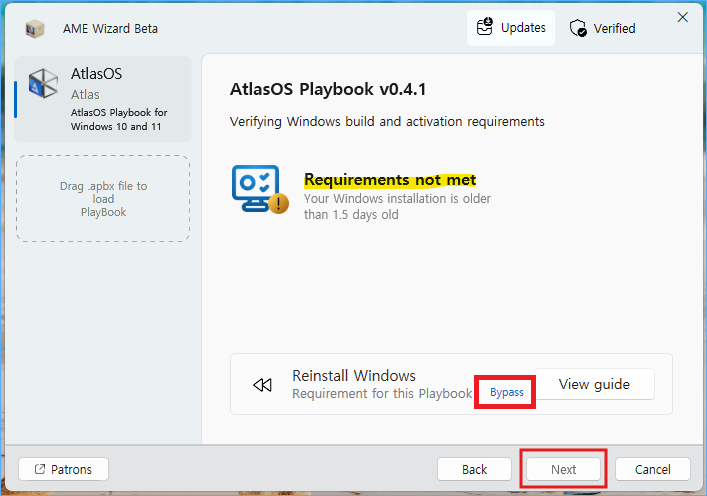The height and width of the screenshot is (496, 707).
Task: Click the Verified status label
Action: [x=614, y=29]
